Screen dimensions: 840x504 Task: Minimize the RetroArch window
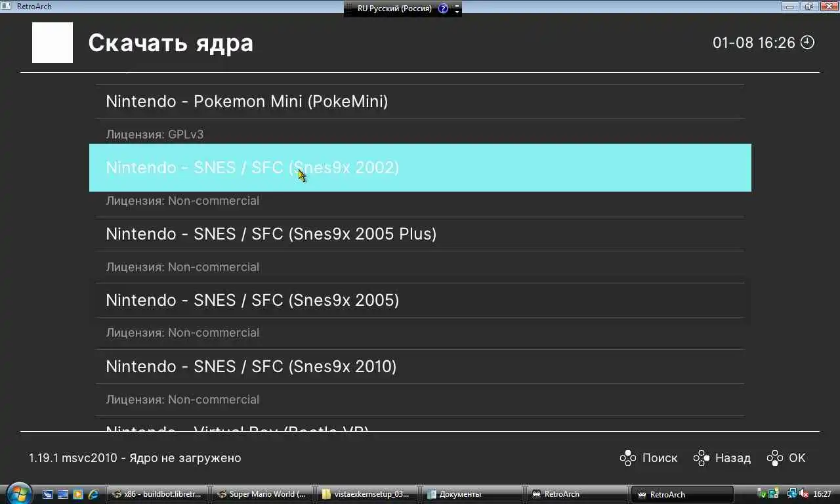click(791, 7)
